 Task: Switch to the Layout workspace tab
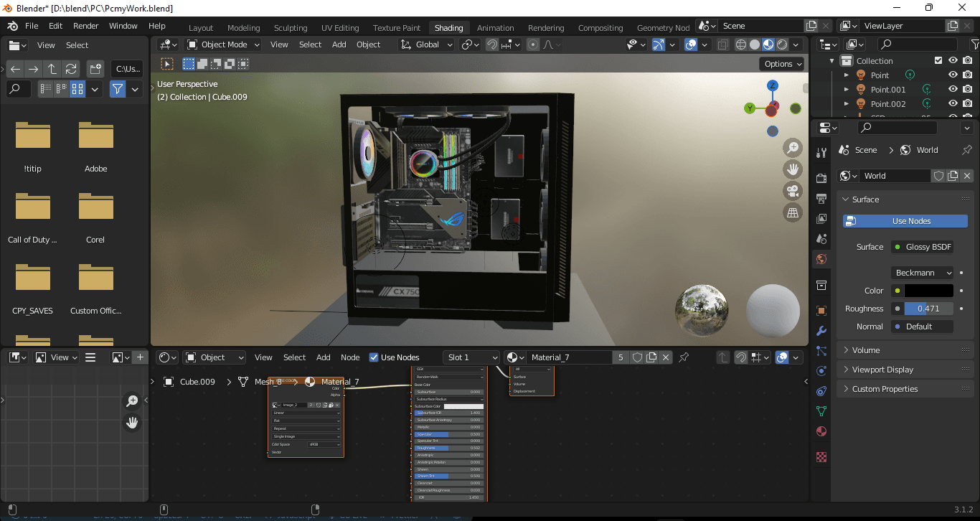[x=201, y=28]
